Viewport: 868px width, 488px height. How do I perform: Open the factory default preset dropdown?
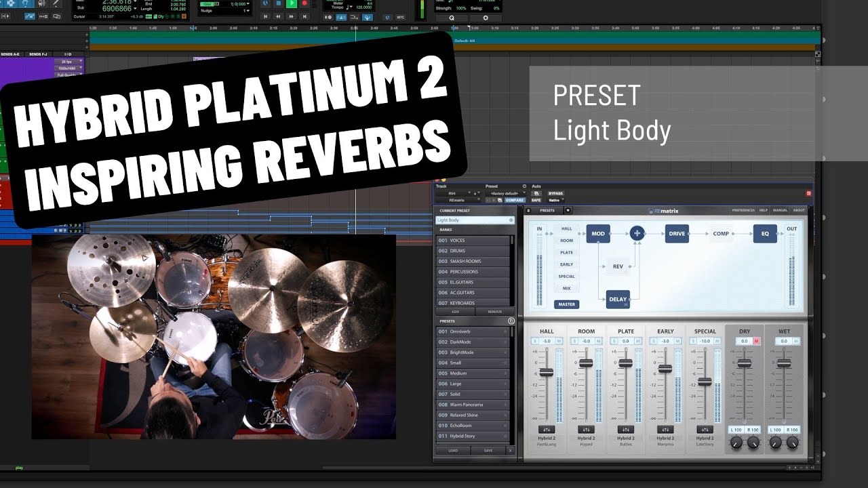click(x=506, y=193)
